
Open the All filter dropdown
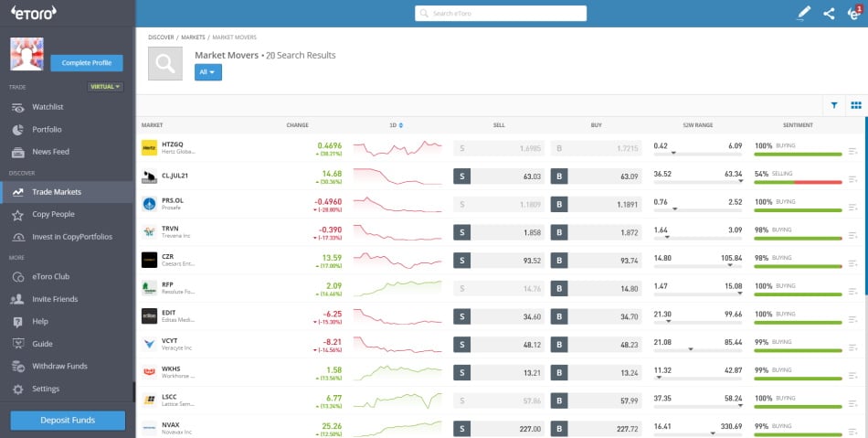(208, 72)
